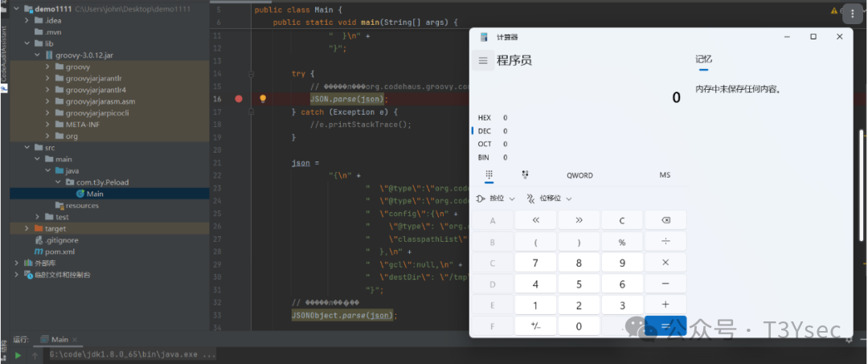Click the digit 9 key
This screenshot has height=364, width=868.
click(x=622, y=263)
